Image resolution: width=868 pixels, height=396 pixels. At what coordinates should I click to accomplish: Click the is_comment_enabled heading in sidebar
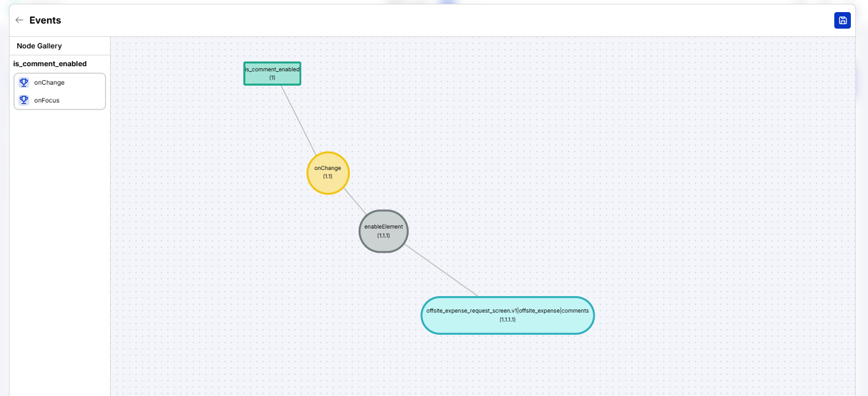[50, 64]
